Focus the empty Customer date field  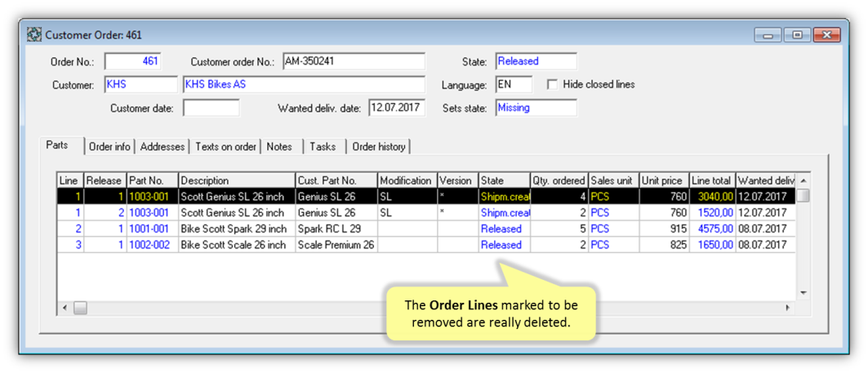(211, 108)
